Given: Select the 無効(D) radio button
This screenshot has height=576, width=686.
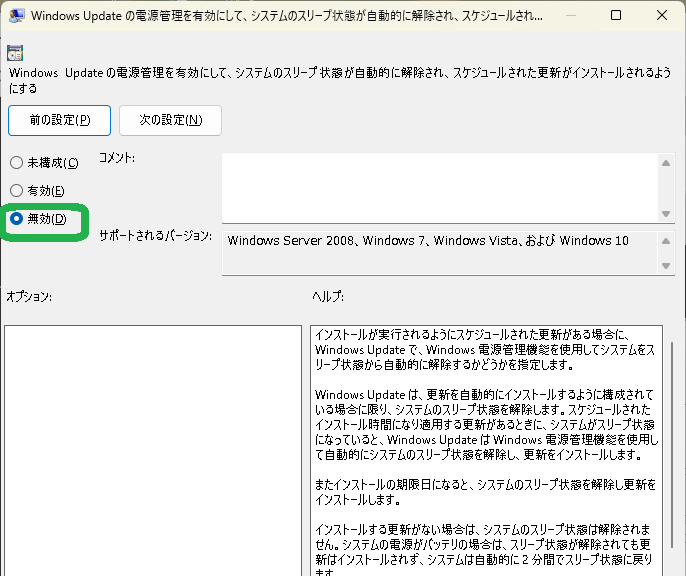Looking at the screenshot, I should point(16,219).
